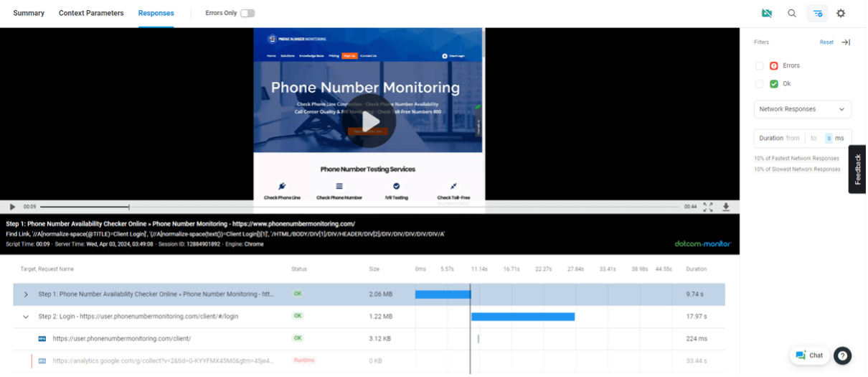The image size is (868, 377).
Task: Click the 1.22 MB size value
Action: (x=381, y=317)
